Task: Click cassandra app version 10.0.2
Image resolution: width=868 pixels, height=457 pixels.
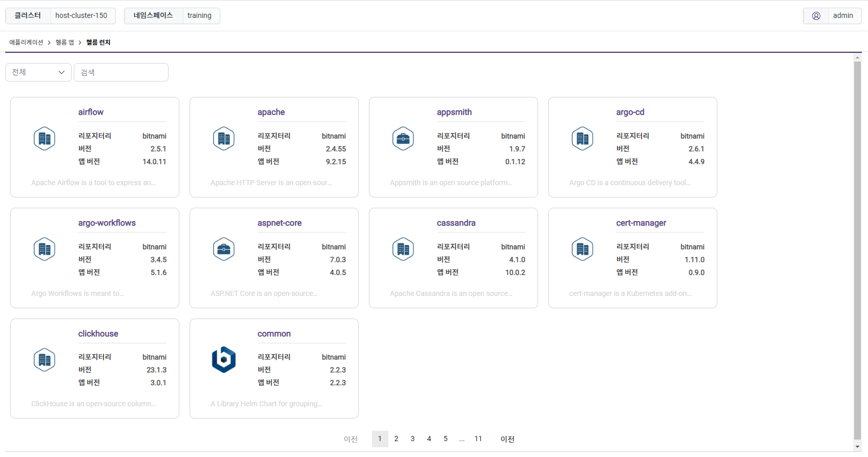Action: click(515, 272)
